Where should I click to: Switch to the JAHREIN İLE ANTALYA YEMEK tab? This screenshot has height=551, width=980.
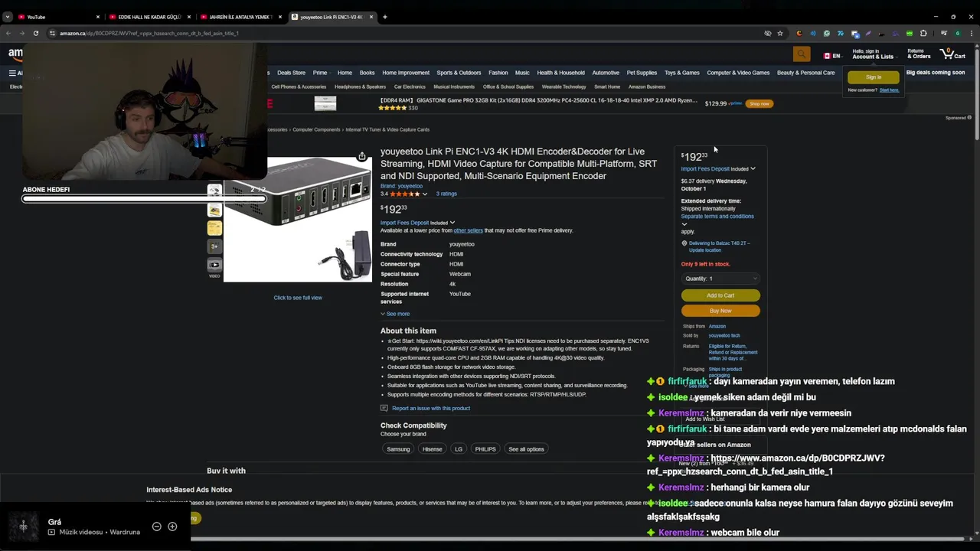tap(240, 17)
